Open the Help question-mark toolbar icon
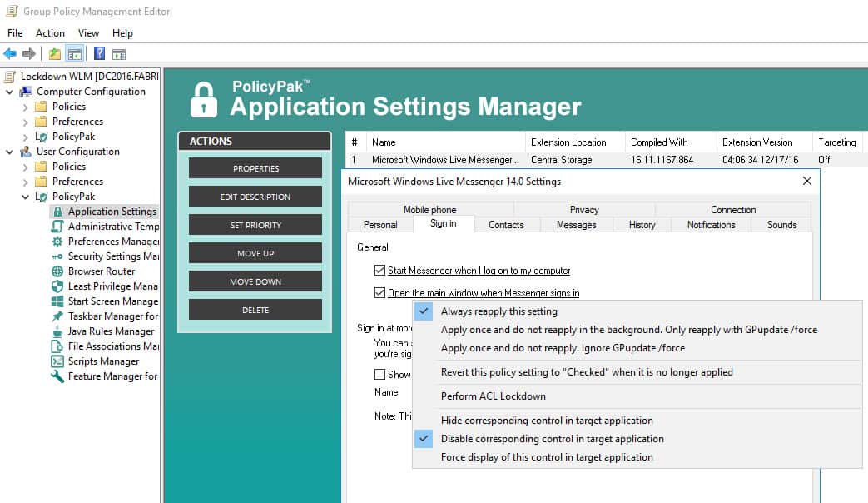Image resolution: width=868 pixels, height=503 pixels. click(x=99, y=53)
